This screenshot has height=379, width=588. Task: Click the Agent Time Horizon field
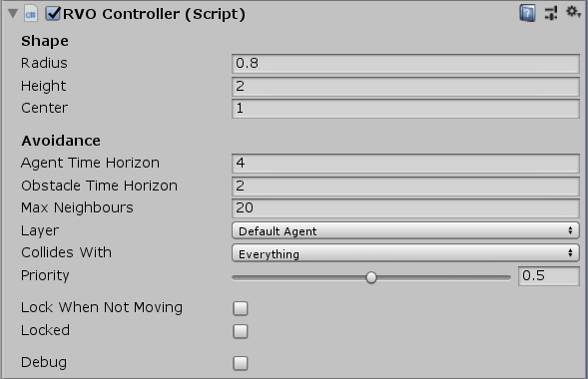(405, 163)
